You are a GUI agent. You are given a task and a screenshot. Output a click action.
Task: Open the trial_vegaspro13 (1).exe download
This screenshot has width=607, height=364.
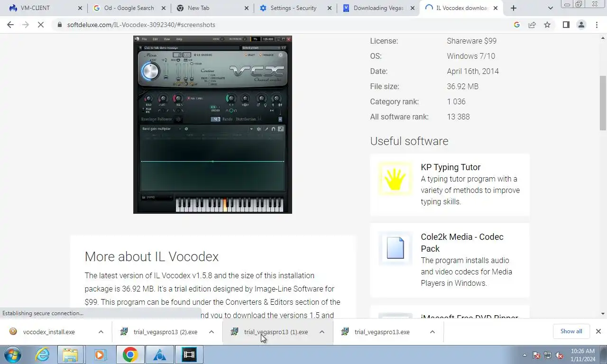(276, 332)
